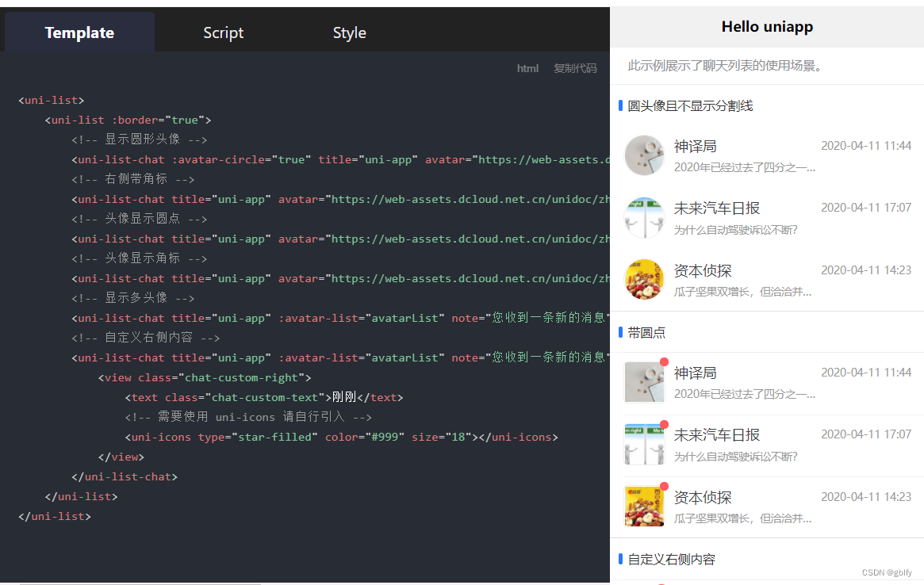
Task: Open the Style tab
Action: pyautogui.click(x=349, y=32)
